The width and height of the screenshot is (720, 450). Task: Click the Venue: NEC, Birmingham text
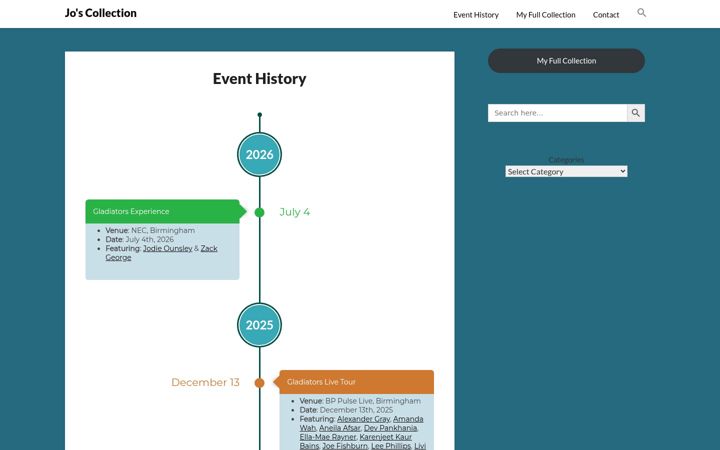click(150, 231)
